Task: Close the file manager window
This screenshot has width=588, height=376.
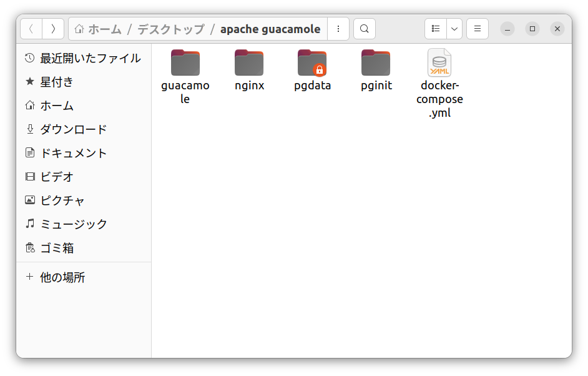Action: [x=557, y=29]
